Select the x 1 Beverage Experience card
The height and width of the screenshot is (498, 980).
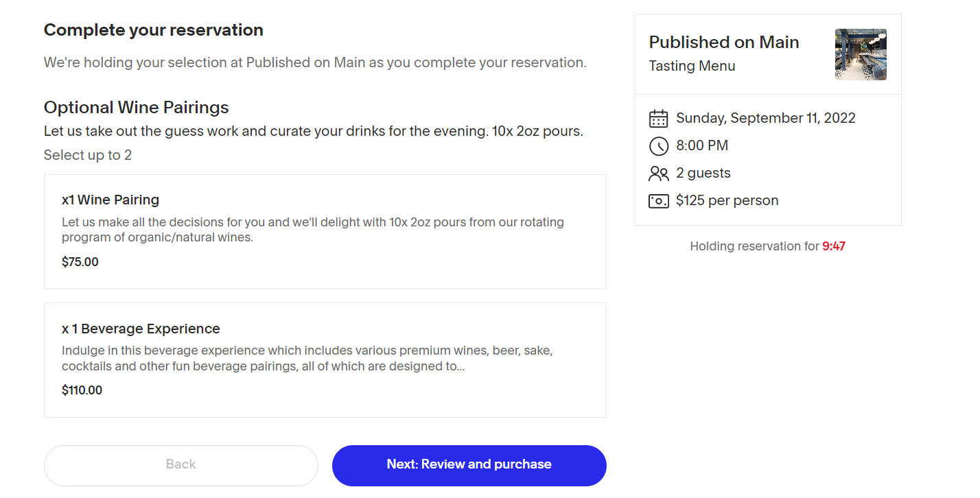coord(325,360)
